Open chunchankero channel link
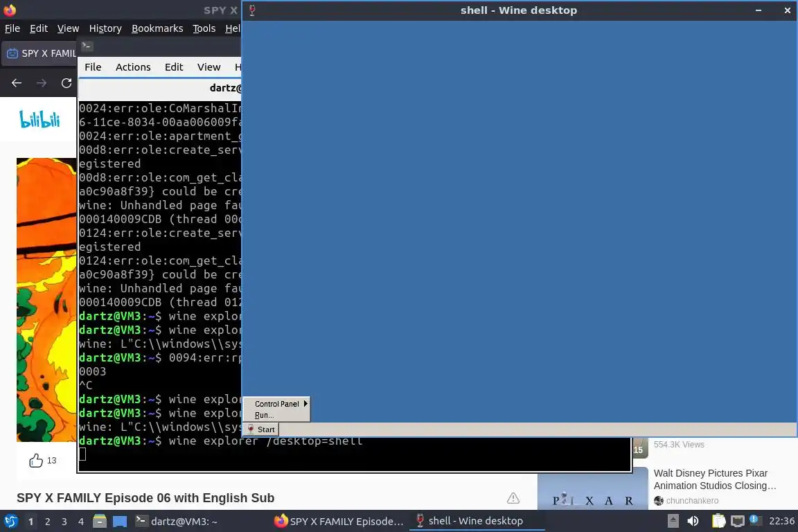 click(x=692, y=500)
